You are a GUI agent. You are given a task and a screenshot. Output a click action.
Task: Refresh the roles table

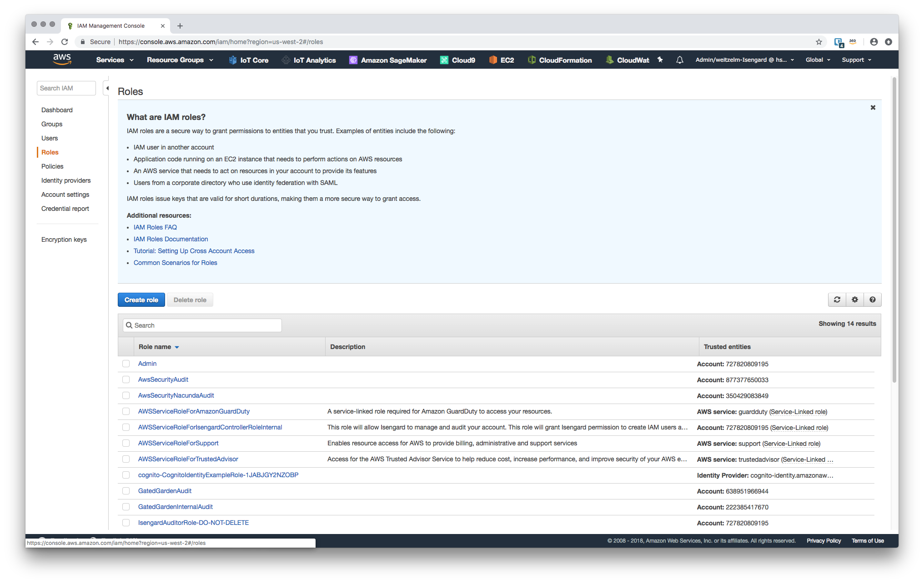(x=837, y=299)
